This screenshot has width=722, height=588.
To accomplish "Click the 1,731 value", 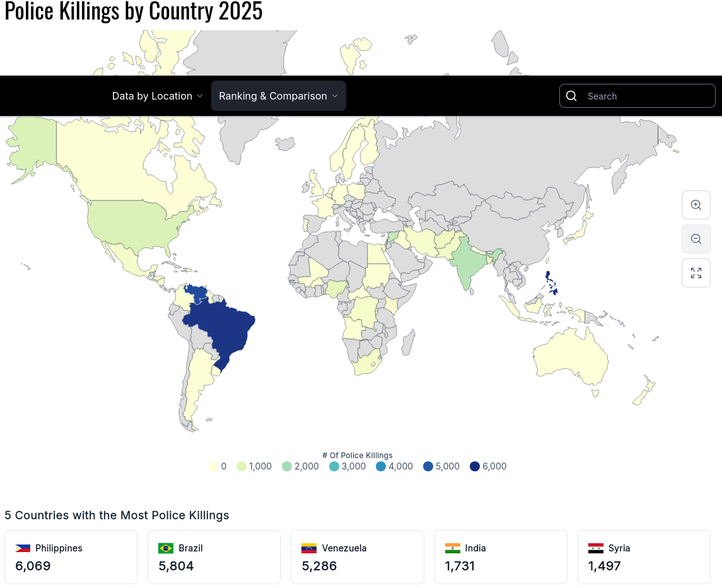I will click(x=460, y=566).
